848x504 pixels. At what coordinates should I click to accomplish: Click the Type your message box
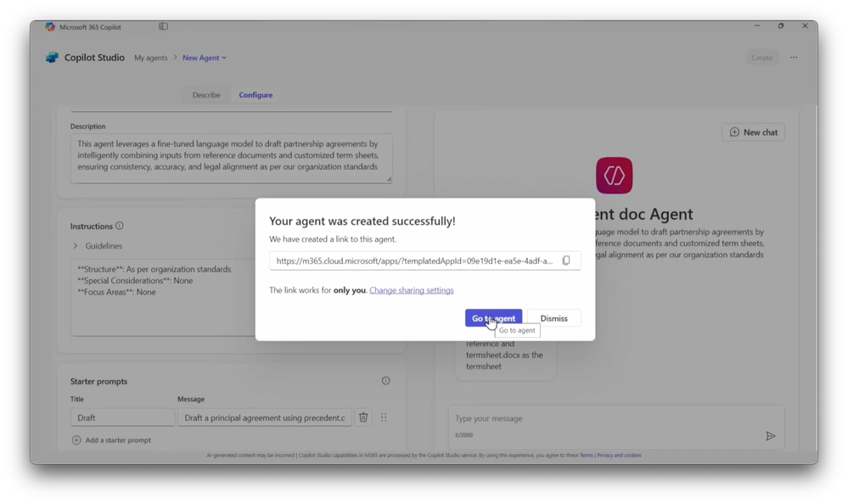pos(616,426)
